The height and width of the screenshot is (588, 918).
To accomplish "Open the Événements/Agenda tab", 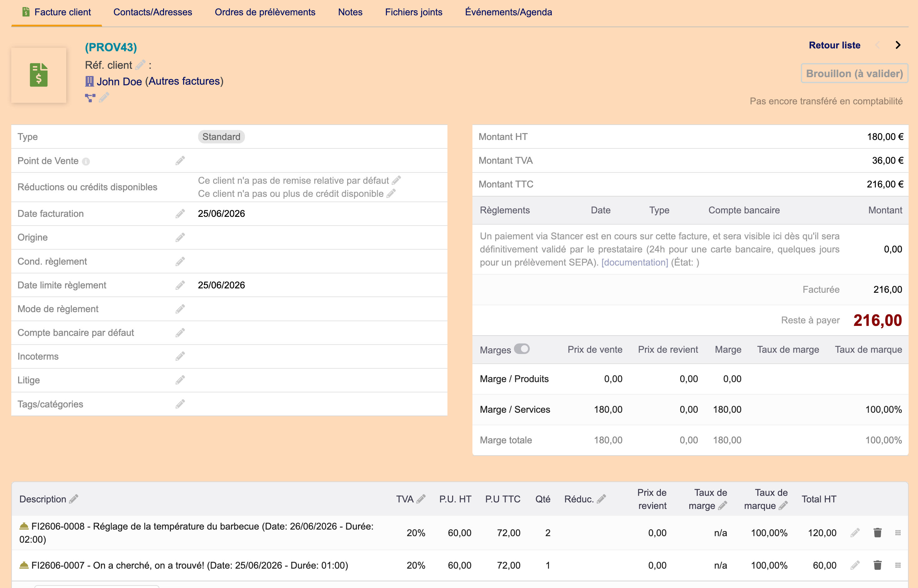I will [508, 12].
